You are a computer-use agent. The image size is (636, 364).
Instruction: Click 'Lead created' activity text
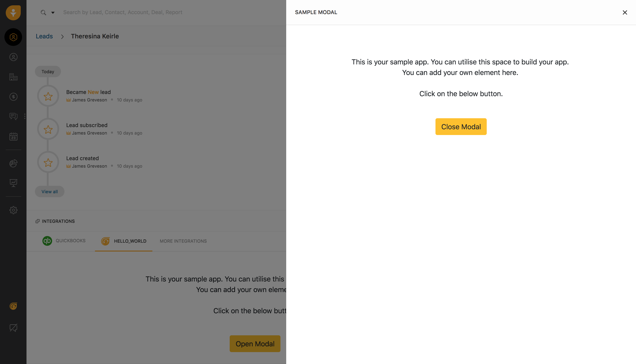tap(82, 158)
